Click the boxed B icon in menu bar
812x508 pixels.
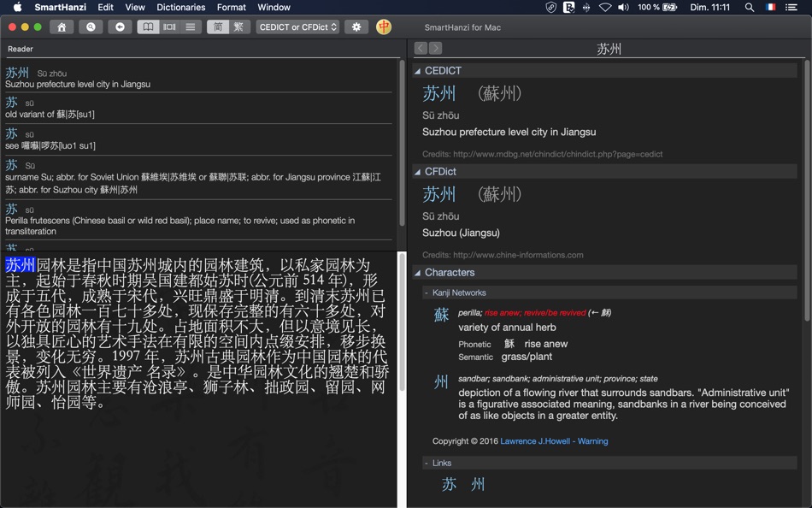(568, 7)
